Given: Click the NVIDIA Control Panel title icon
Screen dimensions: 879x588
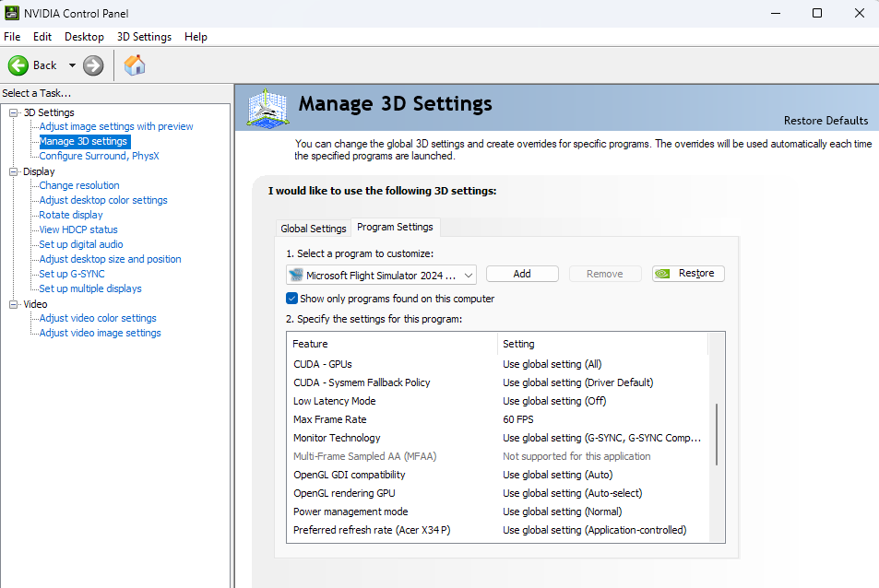Looking at the screenshot, I should [11, 13].
